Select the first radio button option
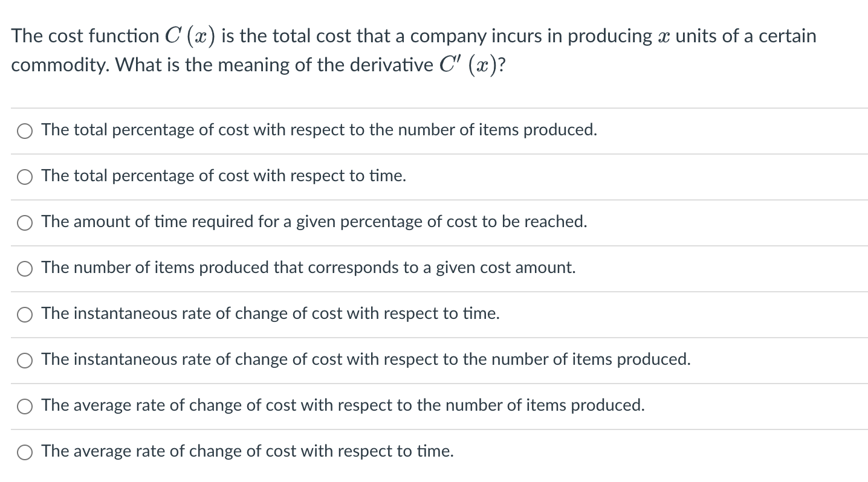 coord(24,130)
